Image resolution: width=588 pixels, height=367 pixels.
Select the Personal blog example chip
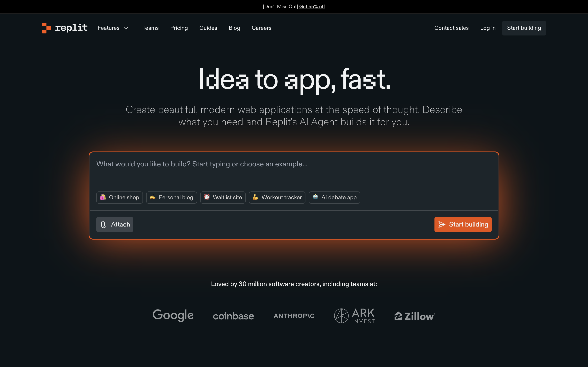(171, 197)
